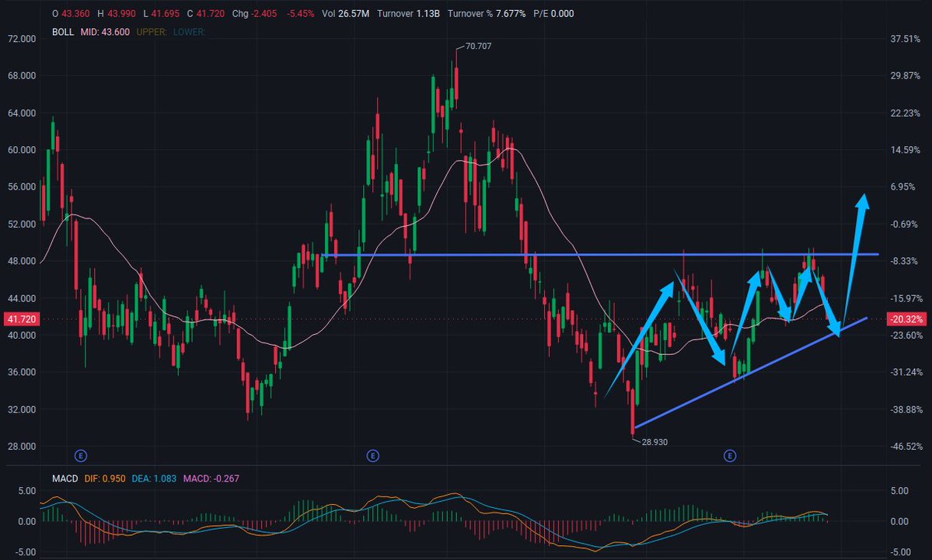Click the close price C 41.720
This screenshot has height=560, width=932.
[206, 14]
